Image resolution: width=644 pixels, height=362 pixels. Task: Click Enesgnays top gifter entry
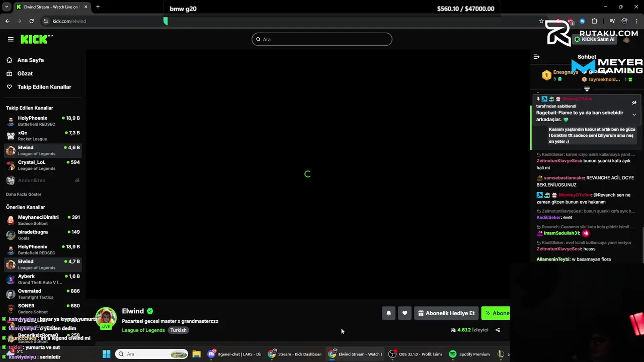click(x=560, y=75)
